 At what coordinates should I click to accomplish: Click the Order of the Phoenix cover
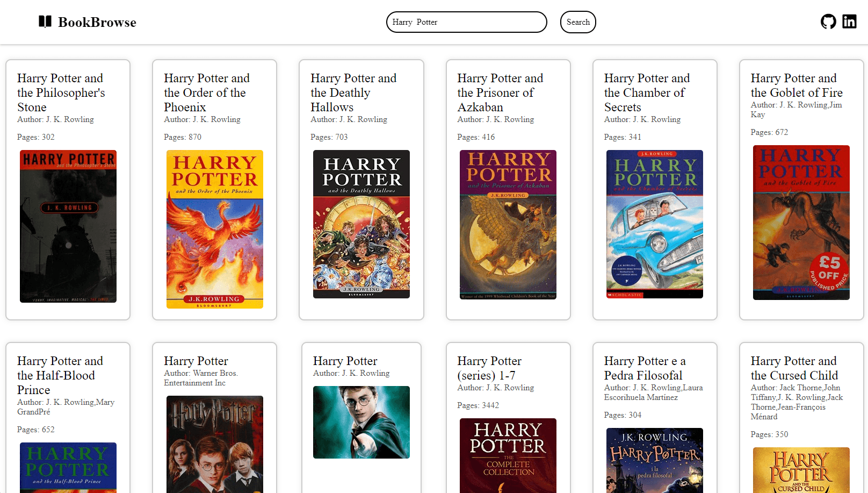pos(214,229)
